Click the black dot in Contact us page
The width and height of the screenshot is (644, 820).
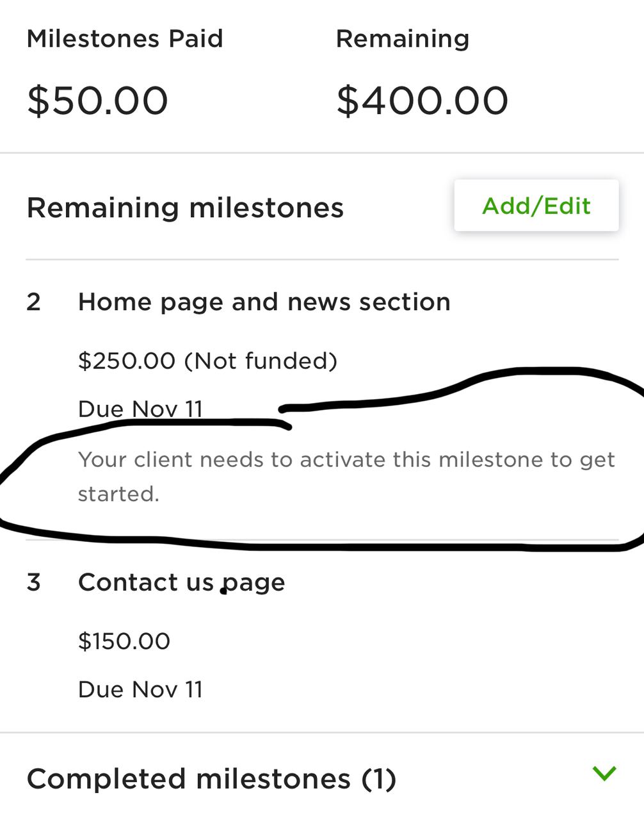coord(223,591)
